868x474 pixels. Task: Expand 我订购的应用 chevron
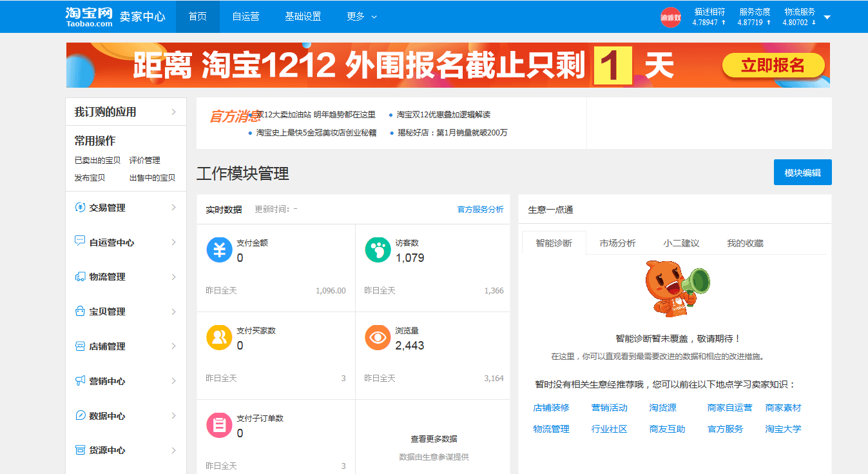click(173, 112)
